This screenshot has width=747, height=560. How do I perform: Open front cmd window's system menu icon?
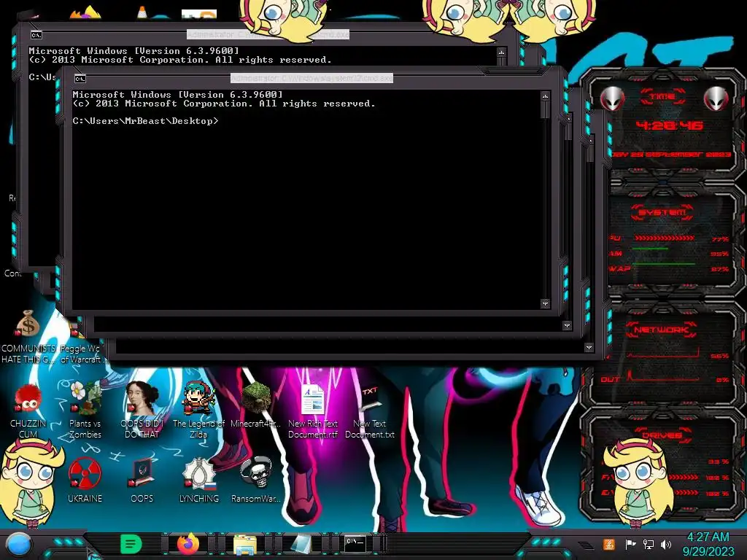(x=80, y=79)
